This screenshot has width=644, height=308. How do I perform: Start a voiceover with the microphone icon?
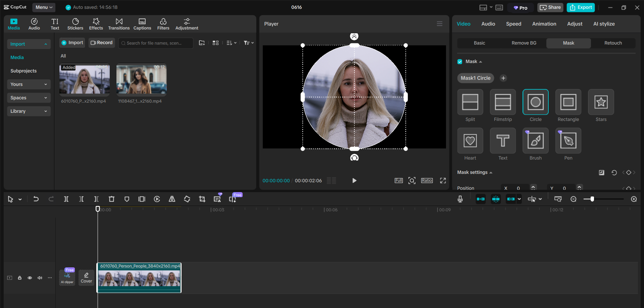[x=460, y=199]
